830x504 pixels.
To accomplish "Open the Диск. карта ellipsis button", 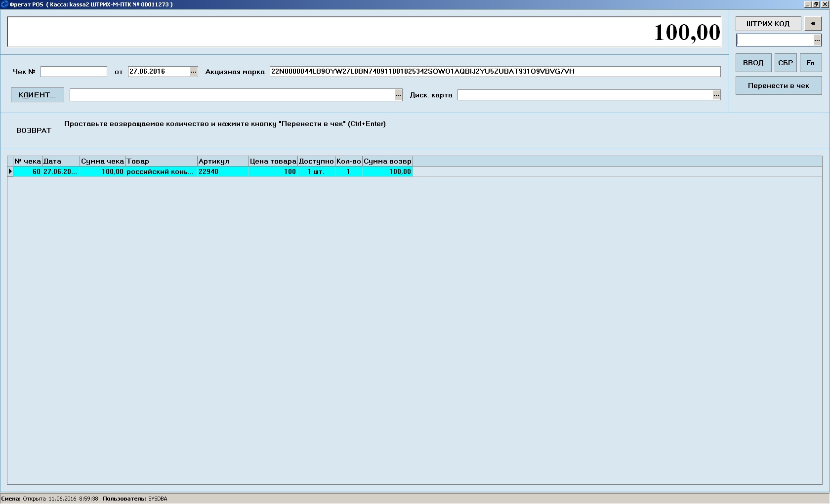I will (x=717, y=95).
